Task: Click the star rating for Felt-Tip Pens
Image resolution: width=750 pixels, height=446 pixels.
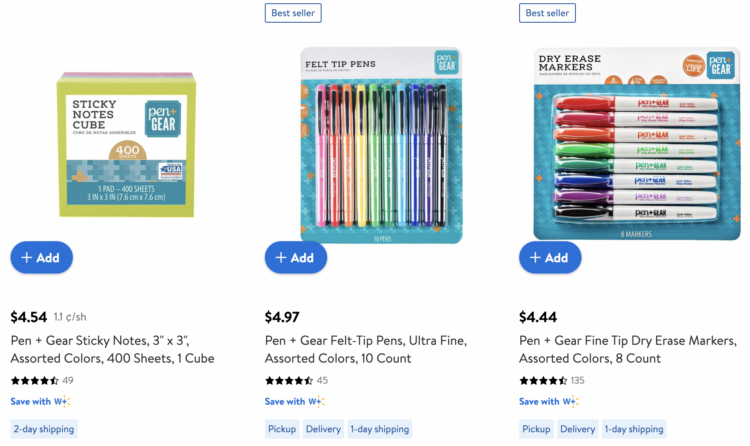Action: pyautogui.click(x=289, y=380)
